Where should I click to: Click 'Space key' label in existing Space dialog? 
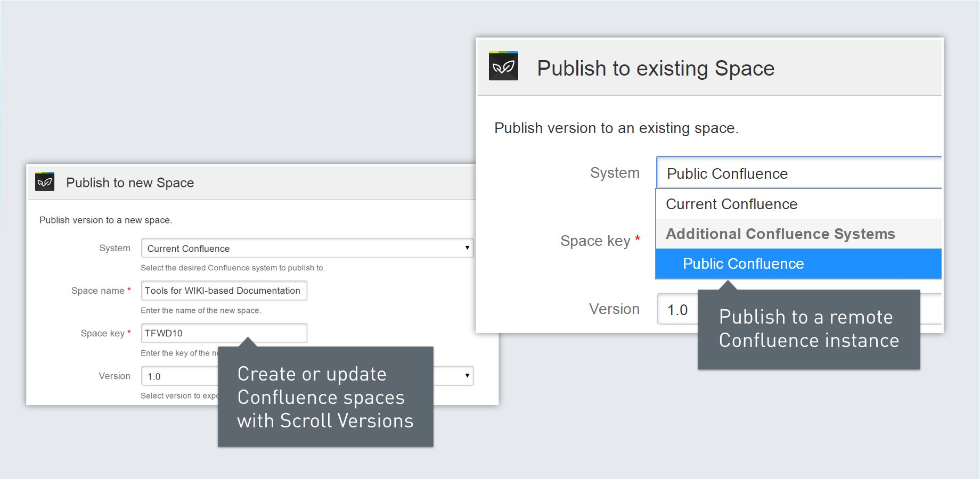click(x=595, y=241)
